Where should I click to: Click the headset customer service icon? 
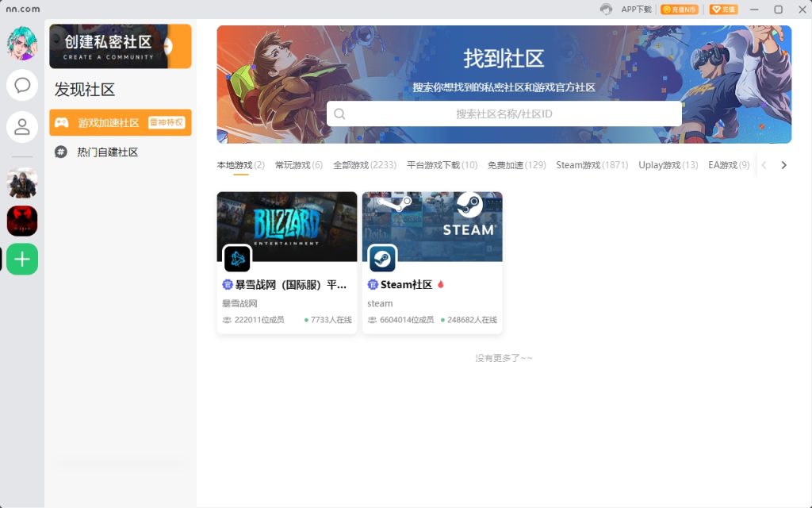click(x=606, y=10)
